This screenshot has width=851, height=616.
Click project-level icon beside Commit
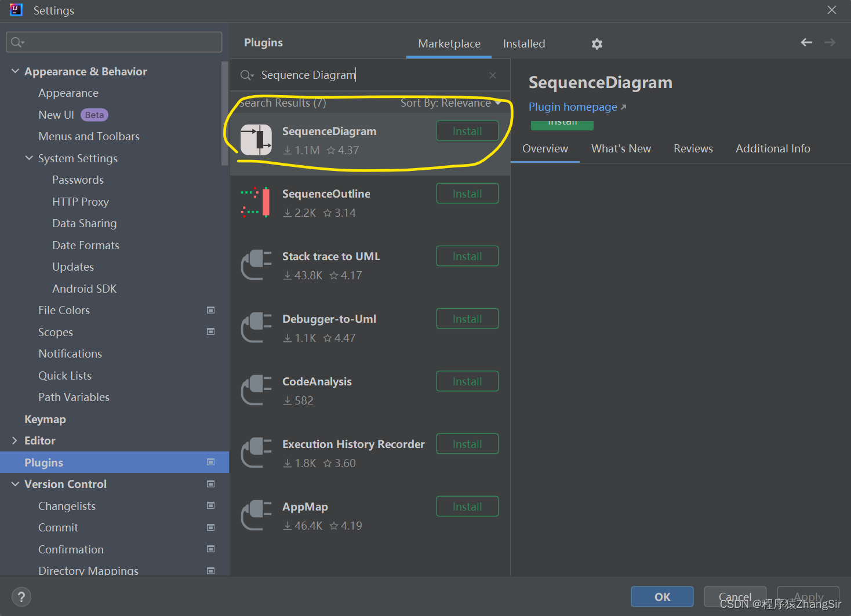tap(211, 527)
